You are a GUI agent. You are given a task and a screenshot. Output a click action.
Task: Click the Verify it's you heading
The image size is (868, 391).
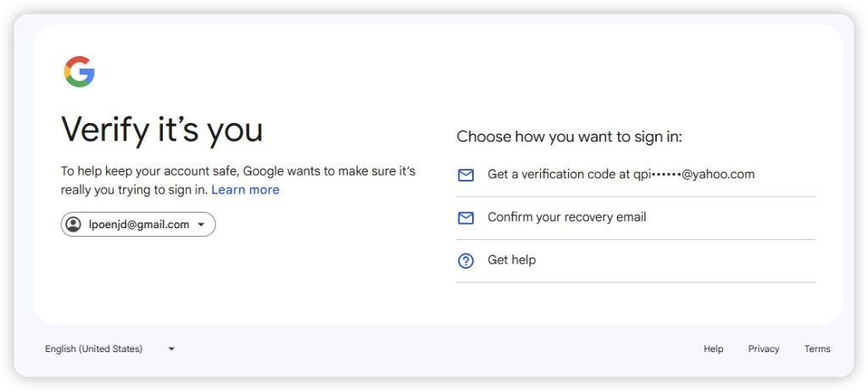coord(162,130)
